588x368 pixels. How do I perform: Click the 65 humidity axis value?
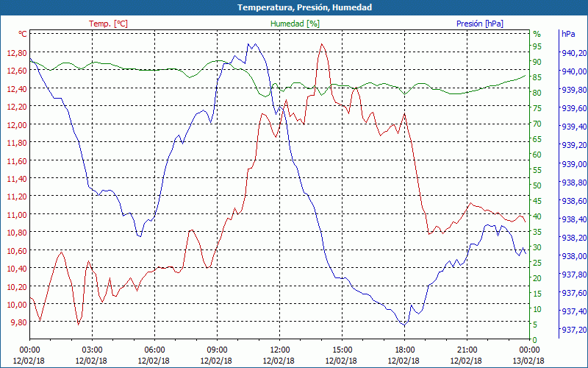pos(537,139)
